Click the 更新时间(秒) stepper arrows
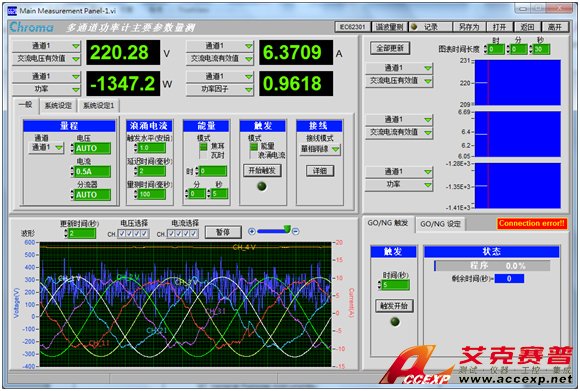 (66, 233)
